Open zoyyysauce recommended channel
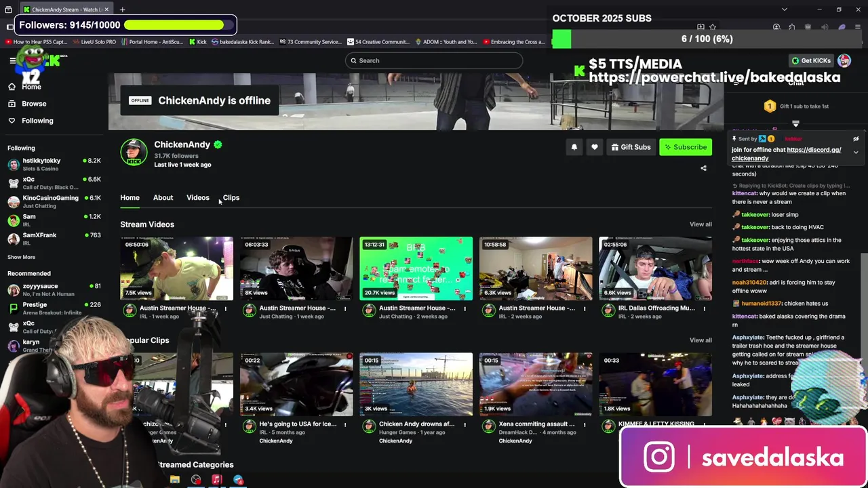This screenshot has width=868, height=488. click(54, 289)
